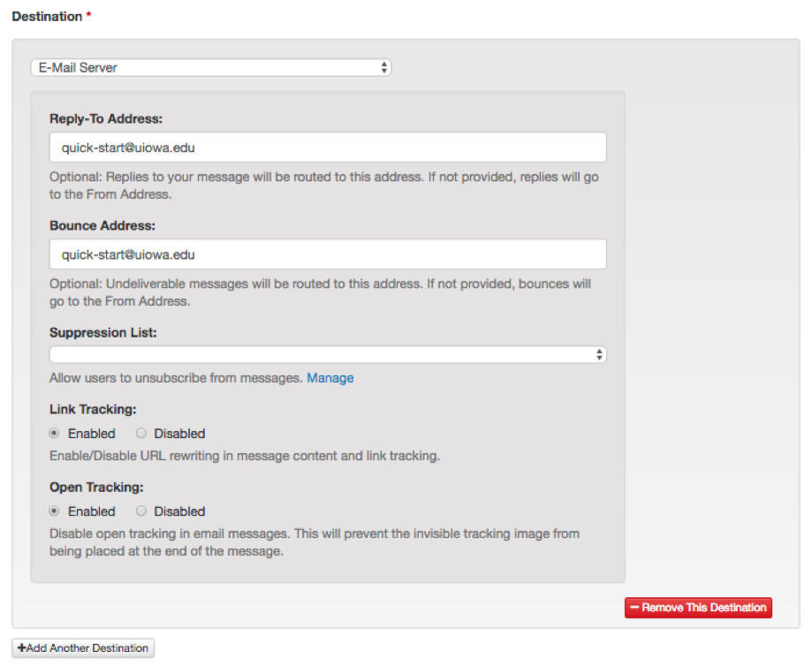The width and height of the screenshot is (812, 666).
Task: Click the "Reply-To Address:" field label
Action: pos(106,118)
